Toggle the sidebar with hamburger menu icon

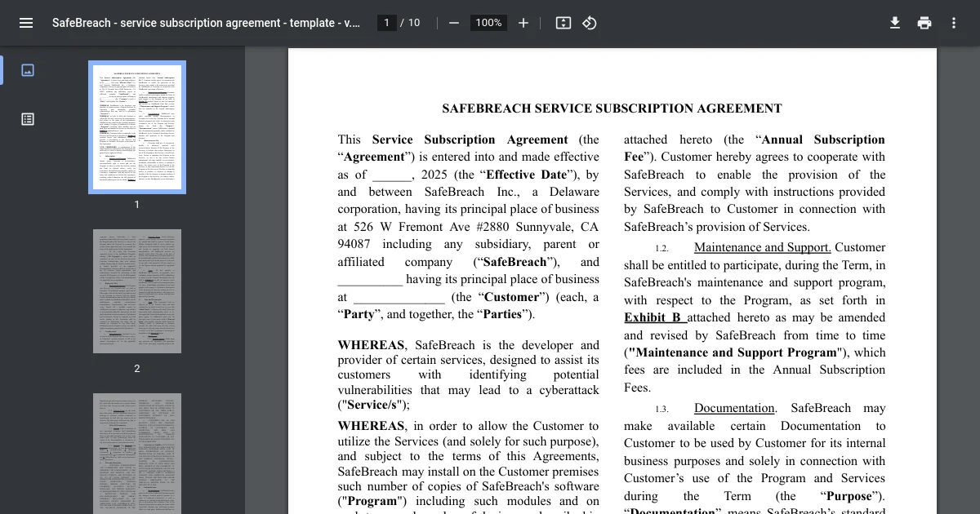click(26, 23)
